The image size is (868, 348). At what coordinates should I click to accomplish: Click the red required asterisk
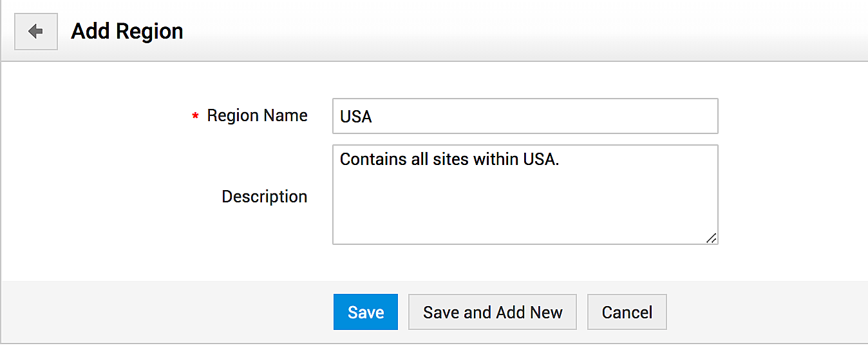point(195,117)
